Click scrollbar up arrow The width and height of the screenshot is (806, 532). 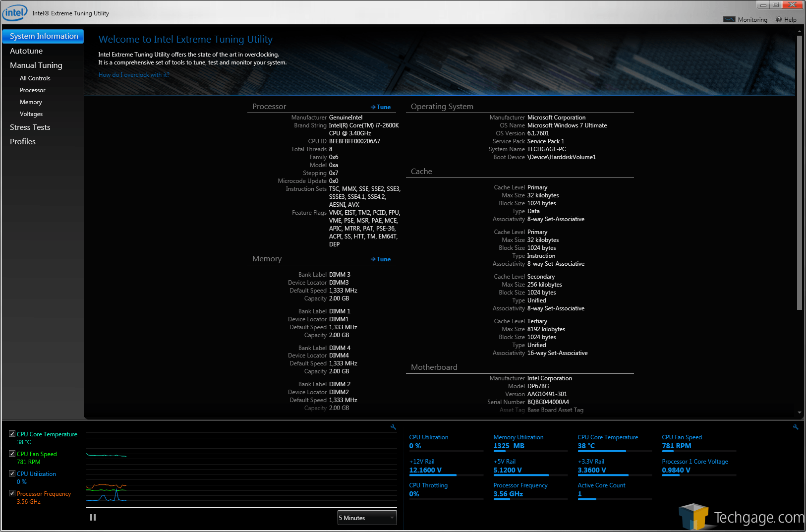click(x=799, y=31)
